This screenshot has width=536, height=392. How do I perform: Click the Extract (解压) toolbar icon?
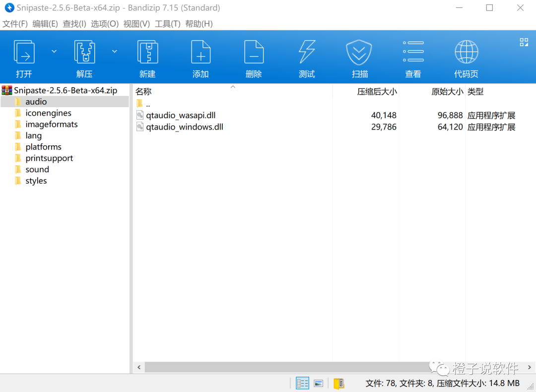84,52
